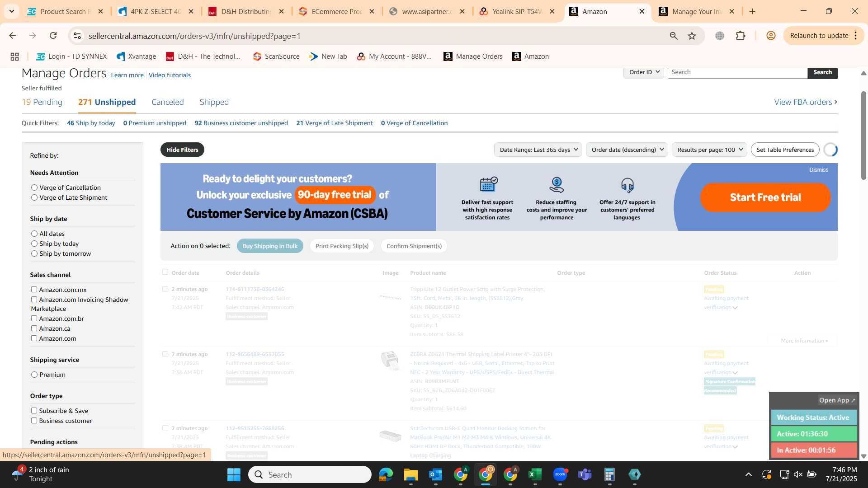Open site information icon in address bar
868x488 pixels.
click(77, 36)
